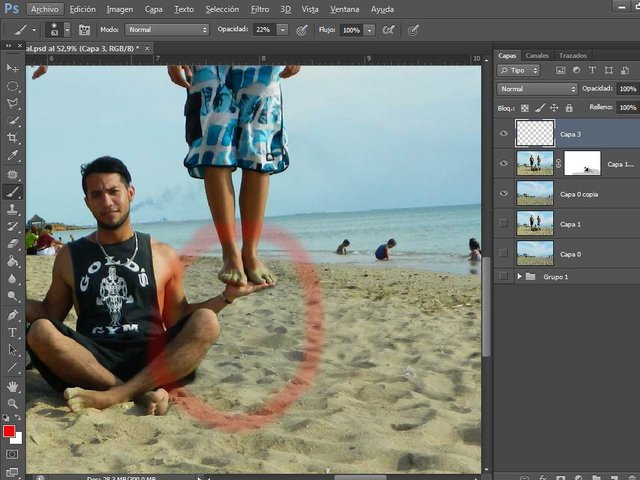
Task: Lock layer position
Action: [x=554, y=108]
